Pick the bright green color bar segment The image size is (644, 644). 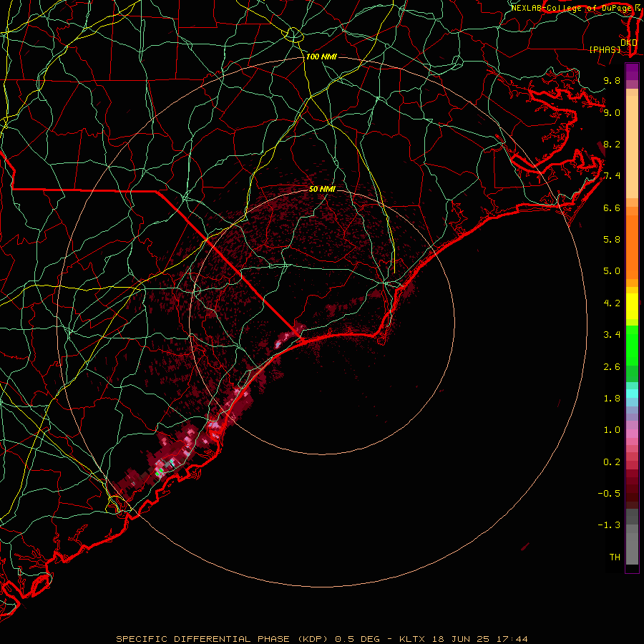pyautogui.click(x=632, y=346)
